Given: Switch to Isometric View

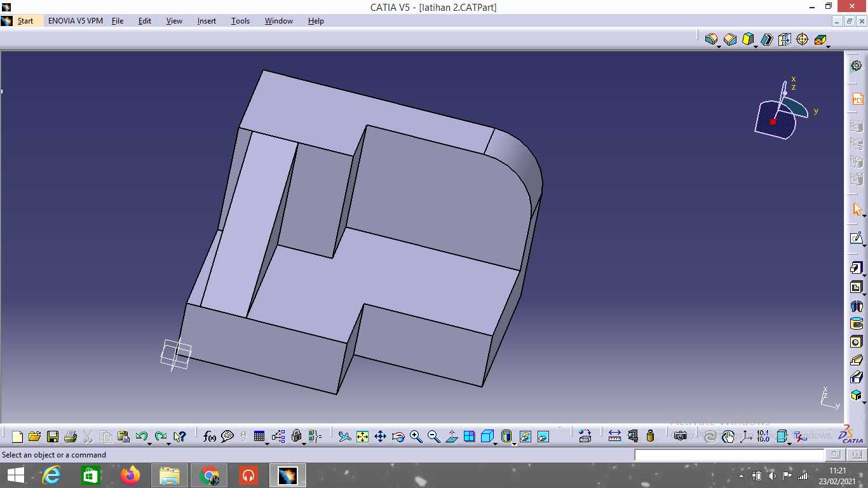Looking at the screenshot, I should click(x=487, y=437).
